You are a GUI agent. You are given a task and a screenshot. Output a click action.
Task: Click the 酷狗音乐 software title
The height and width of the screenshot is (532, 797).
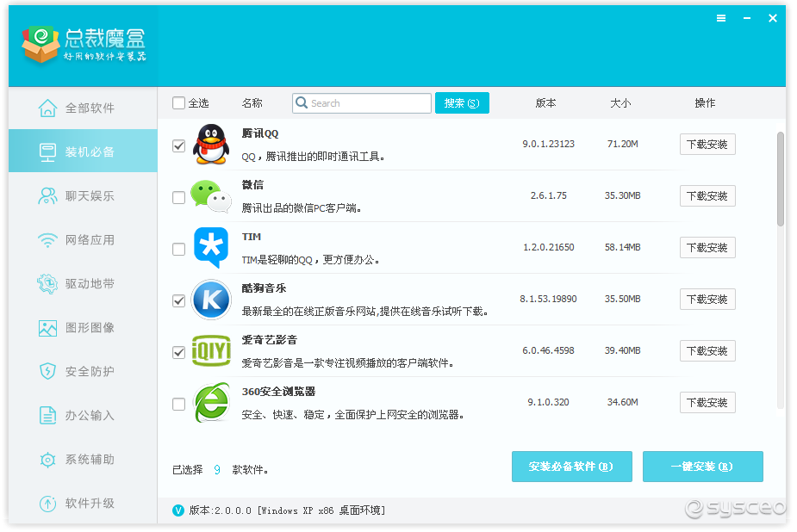pos(264,288)
